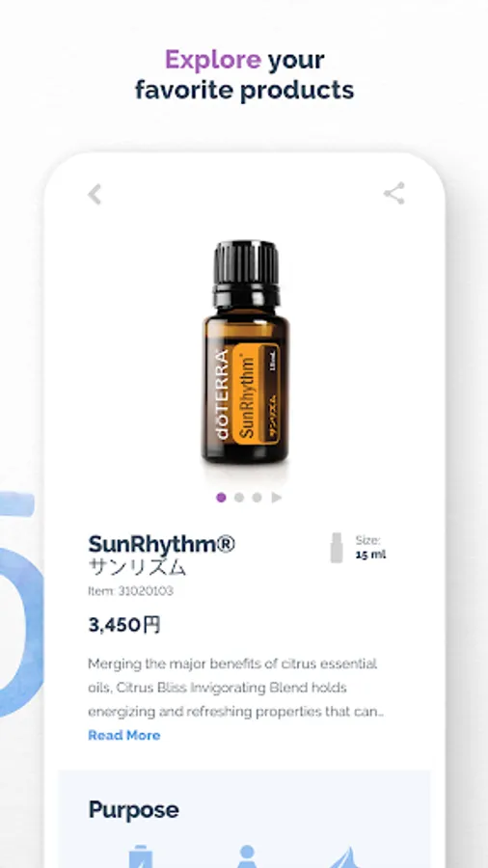The image size is (488, 868).
Task: Tap the Size 15 ml label
Action: pyautogui.click(x=370, y=548)
